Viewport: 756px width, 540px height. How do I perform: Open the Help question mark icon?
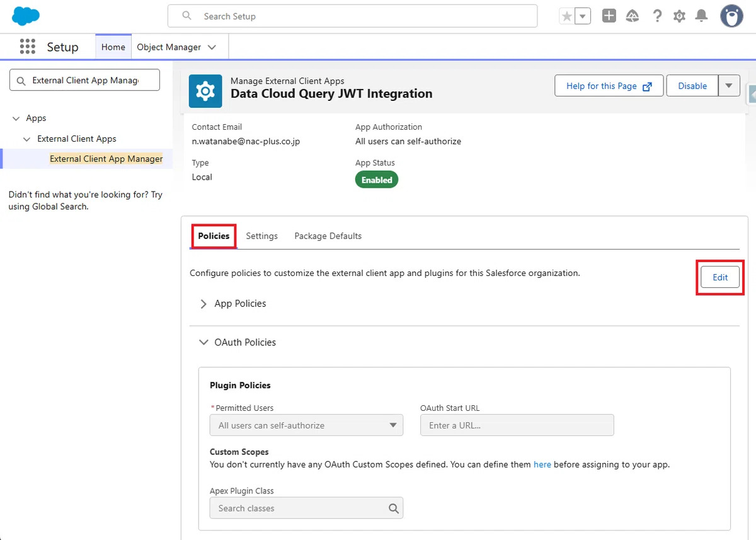tap(657, 16)
